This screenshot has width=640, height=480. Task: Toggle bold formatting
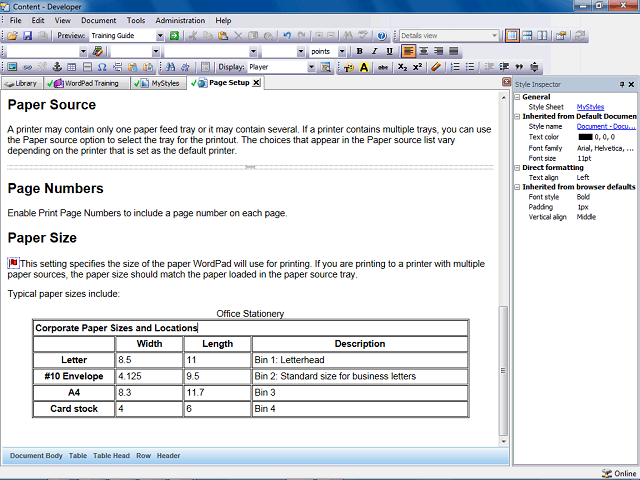click(x=360, y=51)
